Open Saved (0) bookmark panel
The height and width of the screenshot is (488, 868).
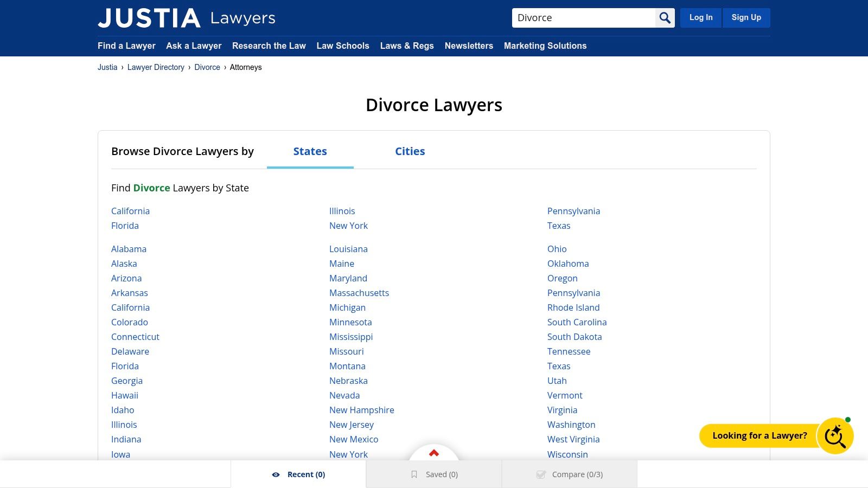point(434,474)
